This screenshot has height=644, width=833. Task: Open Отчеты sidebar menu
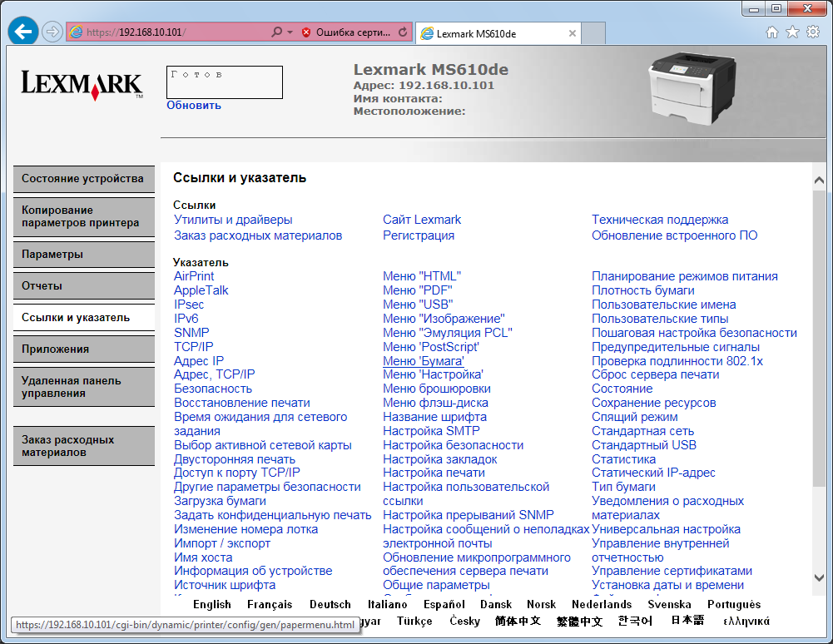[x=84, y=286]
